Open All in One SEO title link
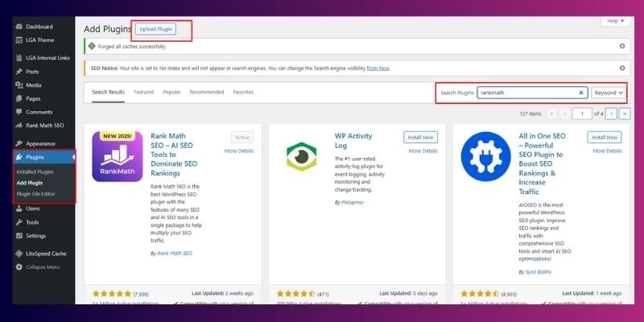Screen dimensions: 644x322 [542, 163]
